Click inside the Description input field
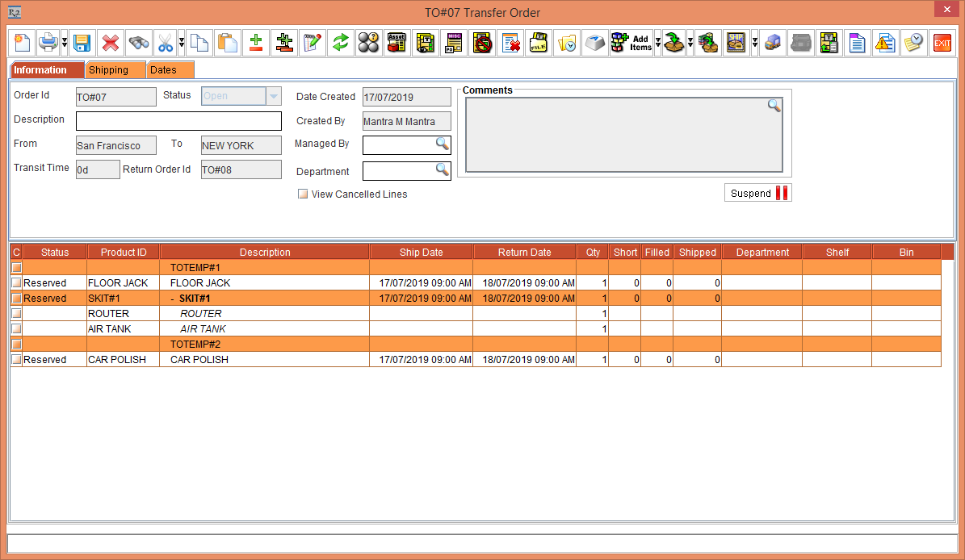Screen dimensions: 965x560 178,120
